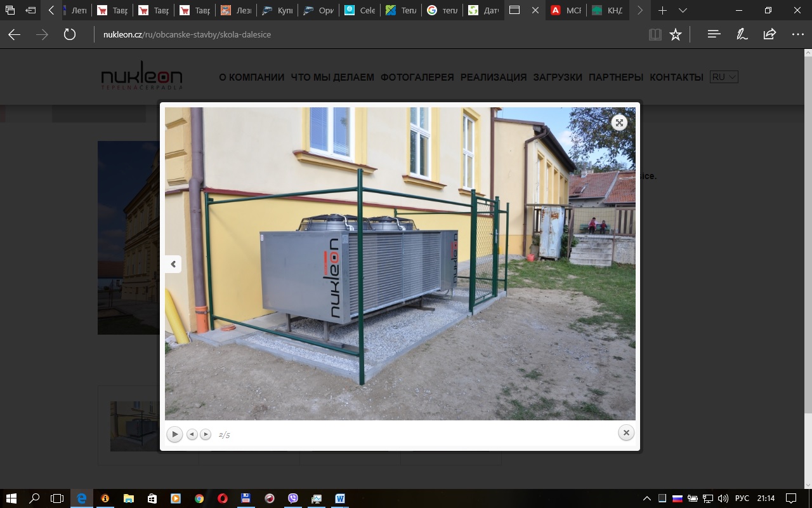
Task: Refresh the current page
Action: [70, 34]
